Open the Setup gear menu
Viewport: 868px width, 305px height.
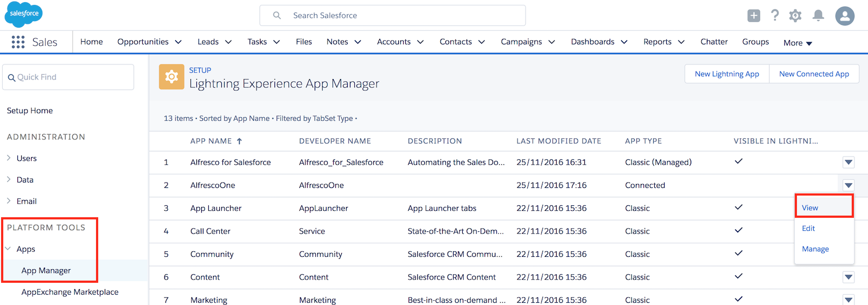tap(795, 16)
